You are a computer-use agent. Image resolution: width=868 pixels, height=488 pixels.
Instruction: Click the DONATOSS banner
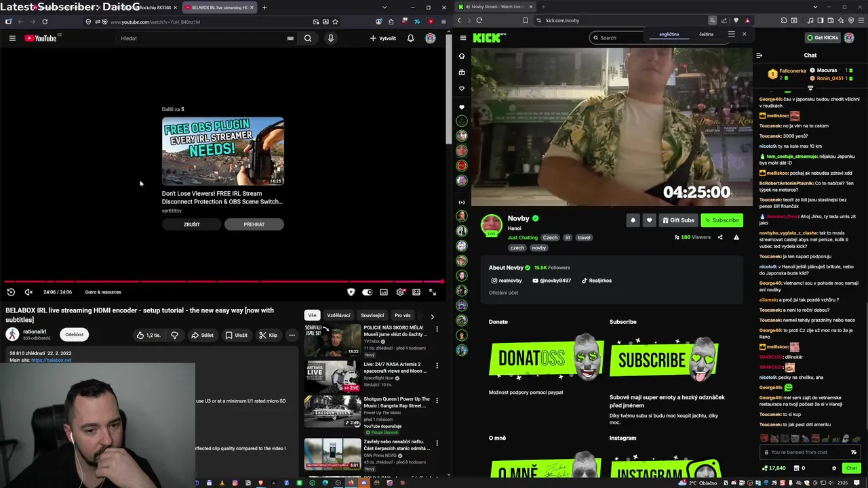pyautogui.click(x=547, y=358)
